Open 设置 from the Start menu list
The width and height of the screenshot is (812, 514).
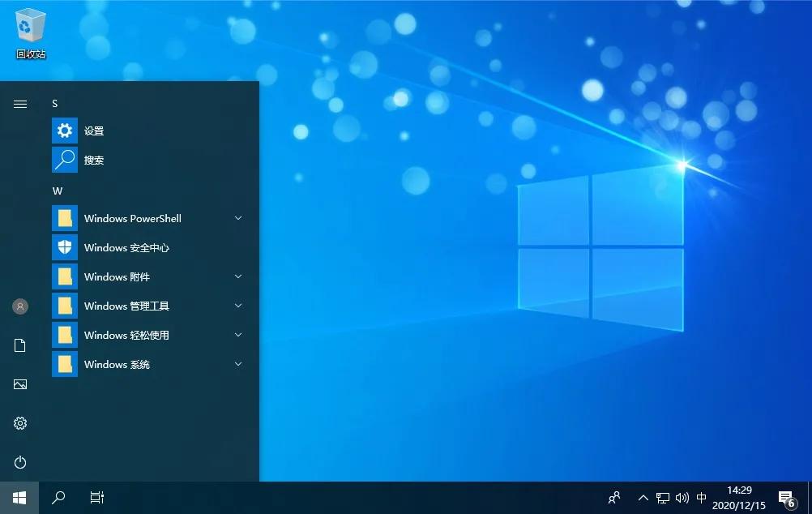pos(93,130)
